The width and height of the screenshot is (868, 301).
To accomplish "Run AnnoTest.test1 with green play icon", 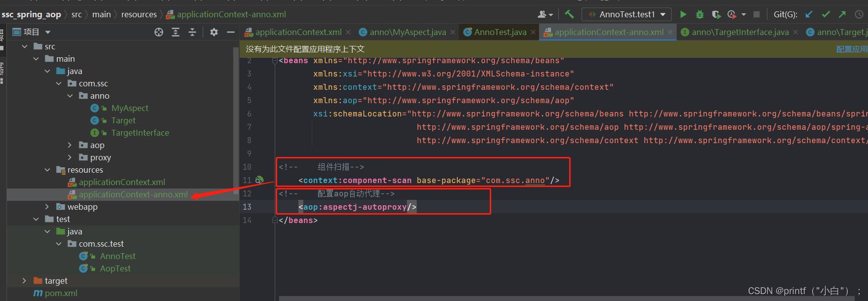I will point(683,14).
